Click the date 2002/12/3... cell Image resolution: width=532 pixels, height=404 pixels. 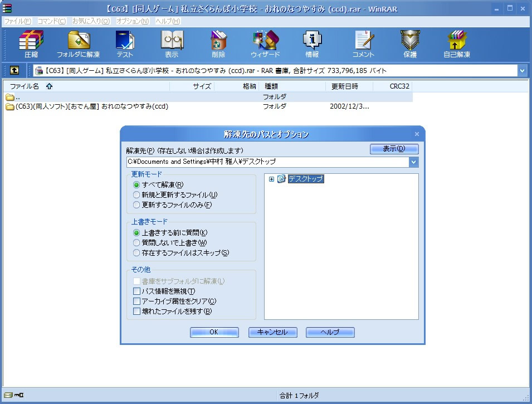(349, 106)
